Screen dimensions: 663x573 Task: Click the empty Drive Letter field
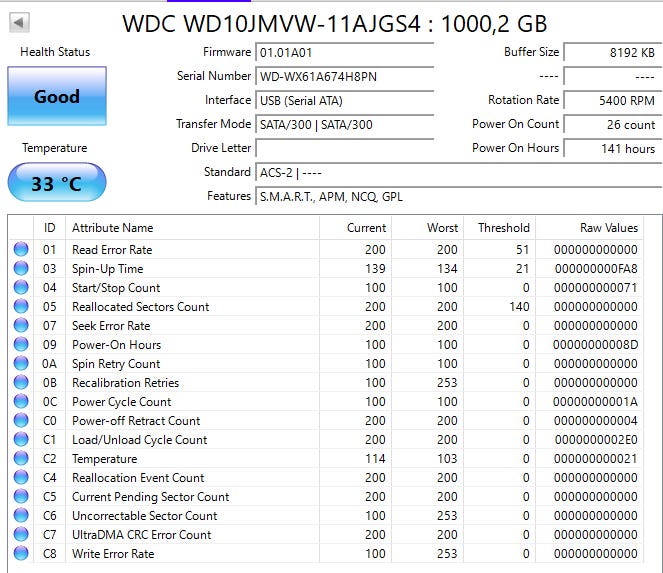345,148
